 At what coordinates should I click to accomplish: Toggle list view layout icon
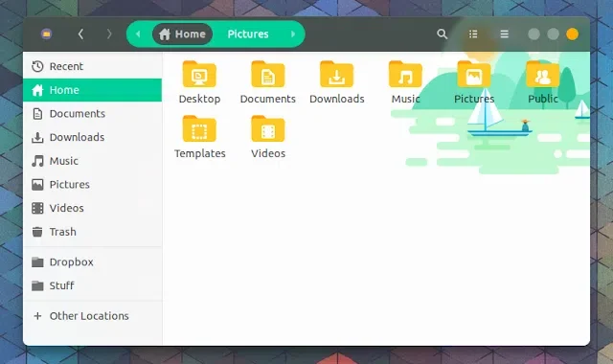[x=473, y=34]
